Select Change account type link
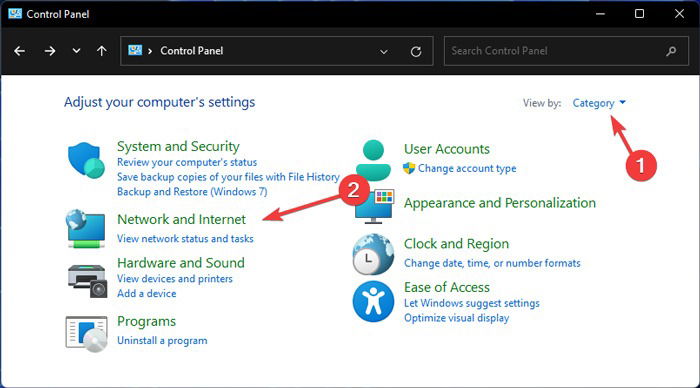This screenshot has height=388, width=700. [467, 168]
